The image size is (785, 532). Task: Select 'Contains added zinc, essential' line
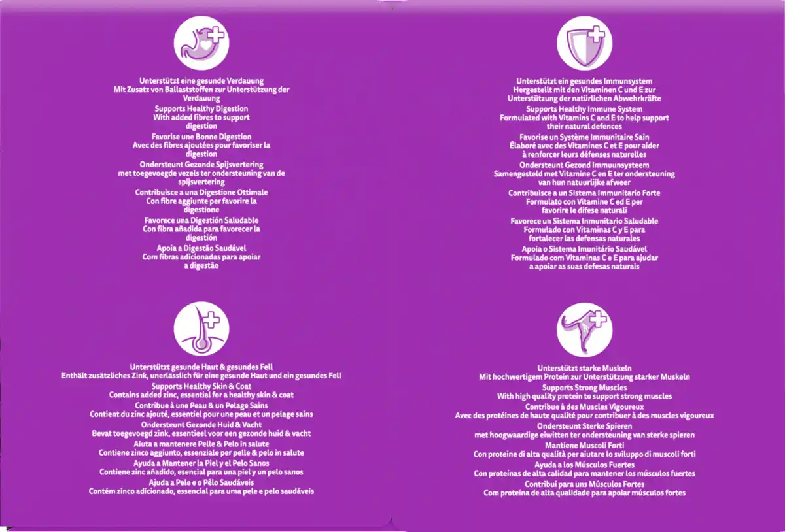(201, 395)
